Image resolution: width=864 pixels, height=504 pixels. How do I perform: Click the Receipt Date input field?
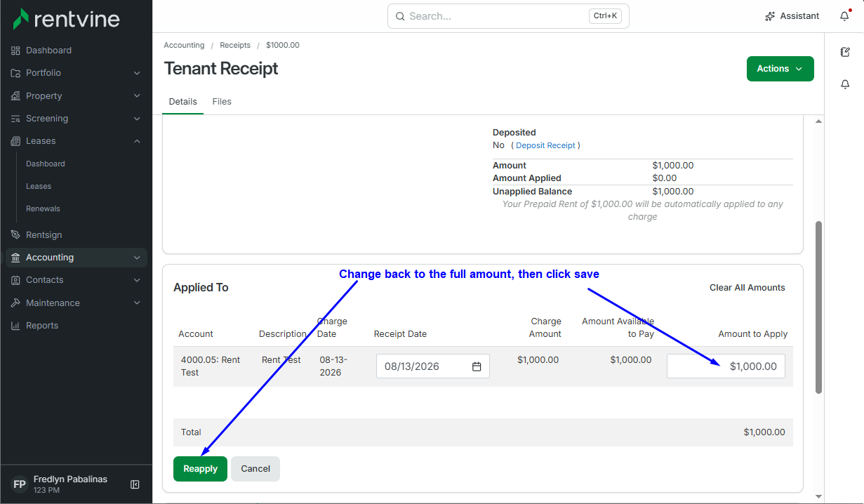[x=433, y=366]
